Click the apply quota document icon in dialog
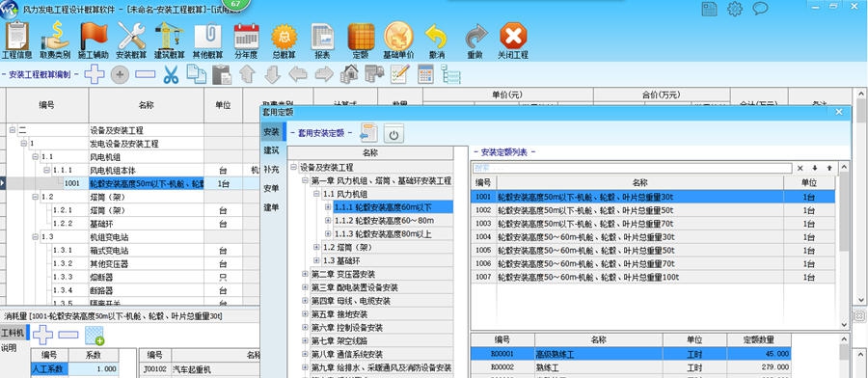This screenshot has width=868, height=378. (x=368, y=133)
